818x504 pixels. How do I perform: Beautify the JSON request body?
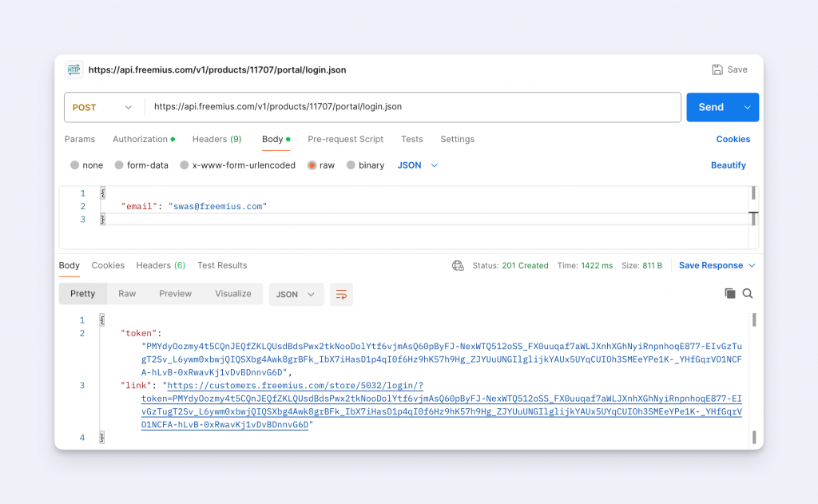pos(728,165)
